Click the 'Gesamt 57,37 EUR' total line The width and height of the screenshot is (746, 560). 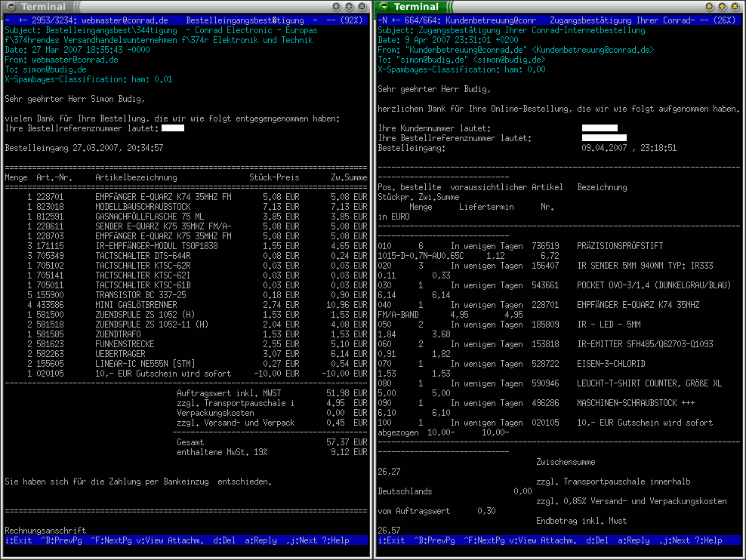click(x=272, y=442)
